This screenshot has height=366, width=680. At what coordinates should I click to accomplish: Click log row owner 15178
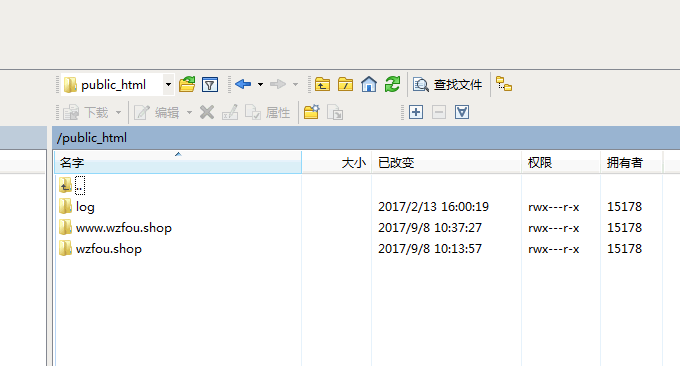(624, 207)
